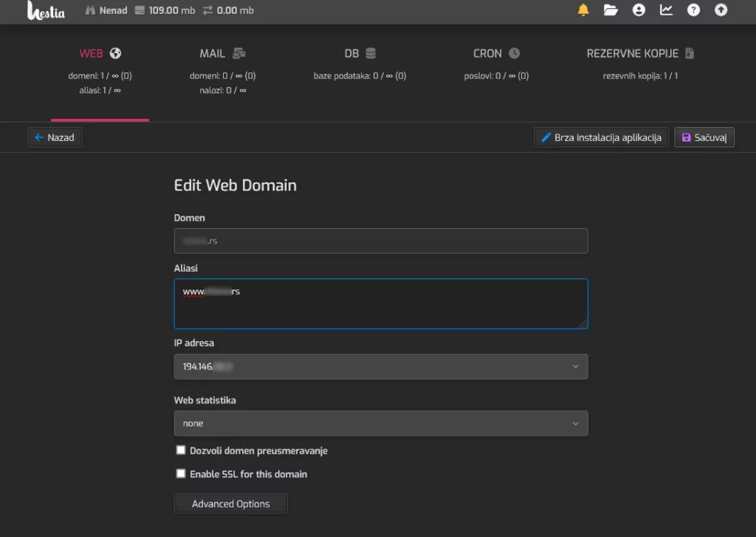The image size is (756, 537).
Task: Click the disk usage icon
Action: coord(140,10)
